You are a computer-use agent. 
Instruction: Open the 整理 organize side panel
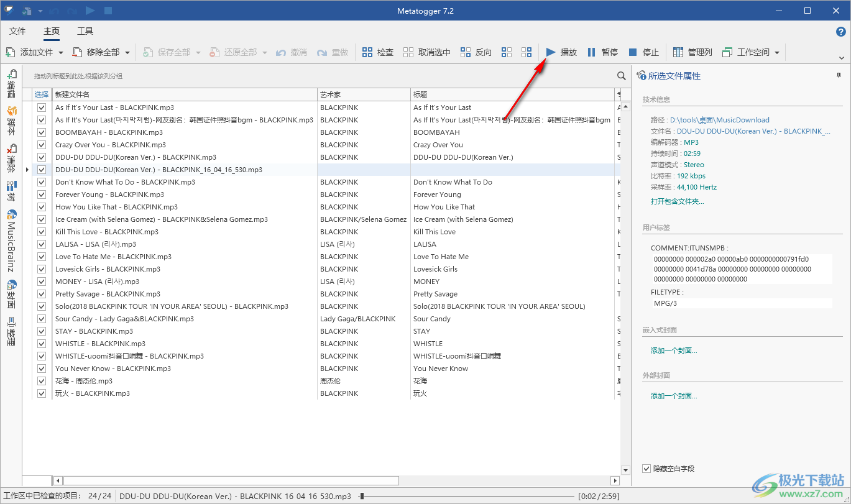(11, 332)
